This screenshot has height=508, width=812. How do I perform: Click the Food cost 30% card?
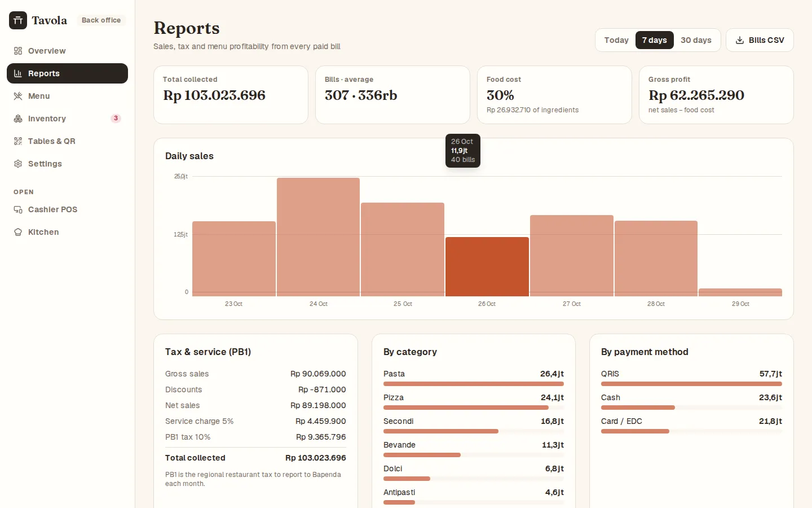coord(554,95)
